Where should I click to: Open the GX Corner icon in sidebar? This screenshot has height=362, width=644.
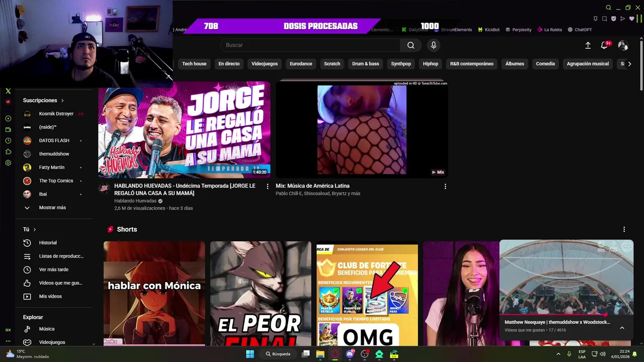click(x=8, y=330)
